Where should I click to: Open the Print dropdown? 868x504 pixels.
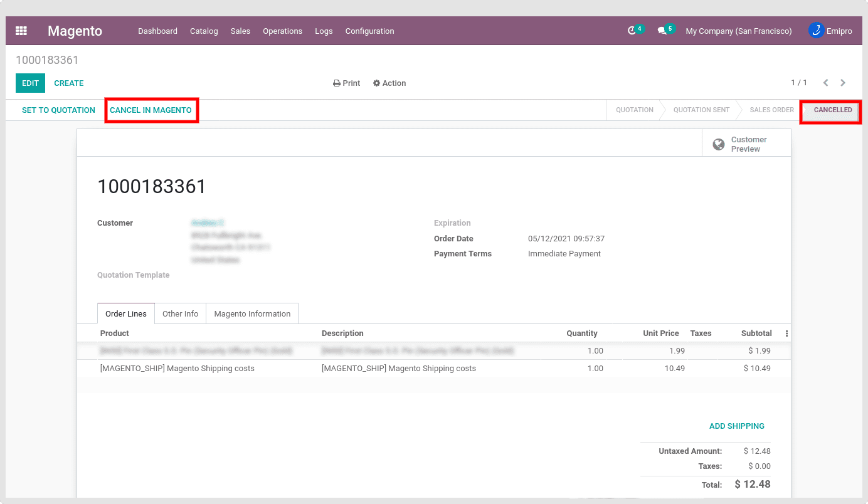click(347, 83)
